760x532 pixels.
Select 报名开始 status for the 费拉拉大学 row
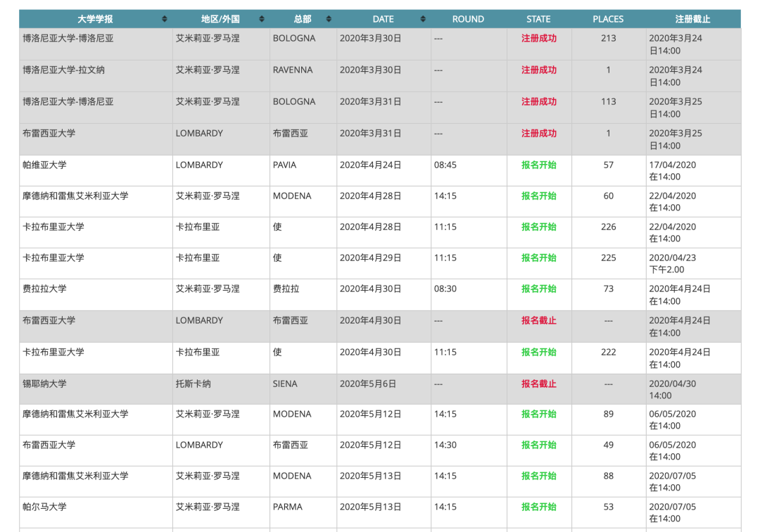pos(538,289)
